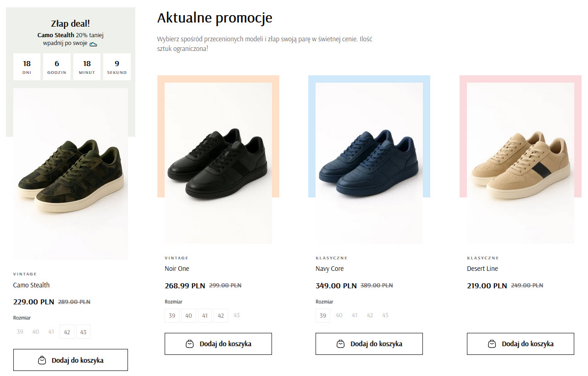Screen dimensions: 588x376
Task: Click the bag icon in Noir One's cart button
Action: 189,343
